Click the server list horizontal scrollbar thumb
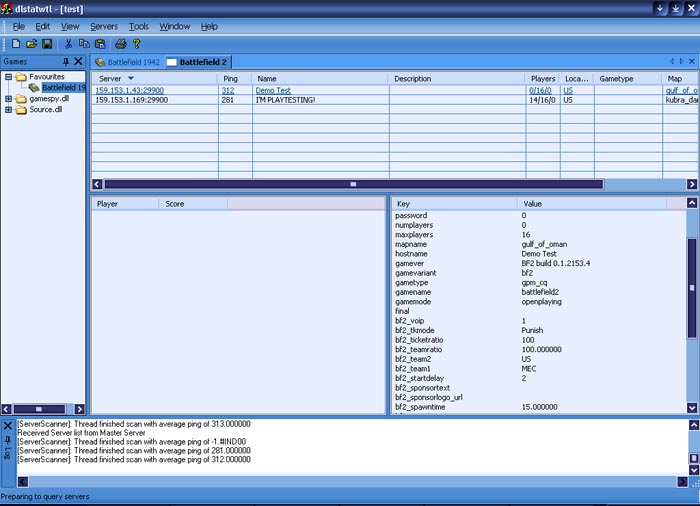This screenshot has width=700, height=506. (353, 184)
